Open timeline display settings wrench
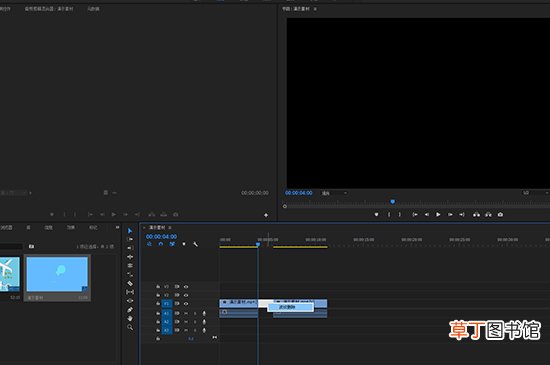The image size is (550, 365). point(195,244)
